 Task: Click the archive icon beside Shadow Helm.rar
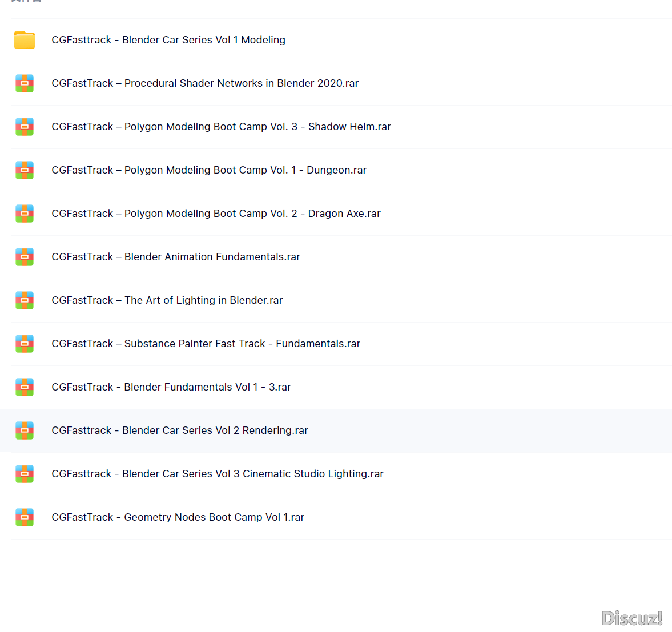[x=25, y=127]
